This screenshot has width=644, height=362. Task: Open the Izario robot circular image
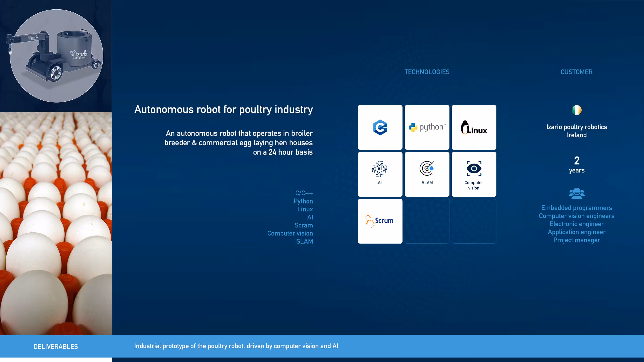(x=57, y=56)
